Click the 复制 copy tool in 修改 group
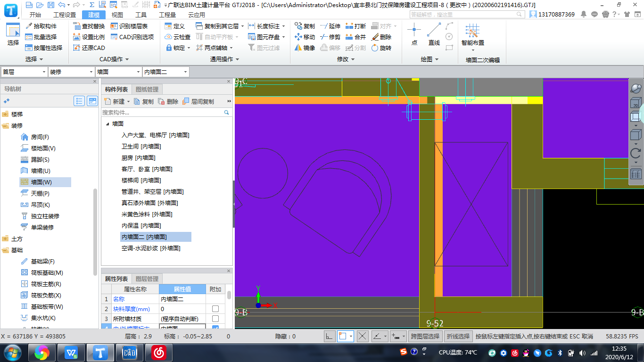Viewport: 644px width, 362px height. click(305, 26)
